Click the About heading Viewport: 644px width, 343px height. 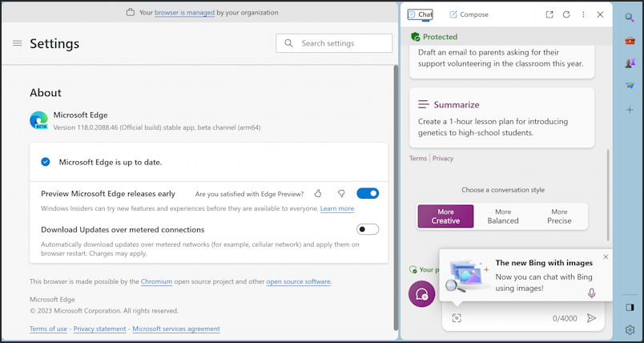tap(46, 93)
